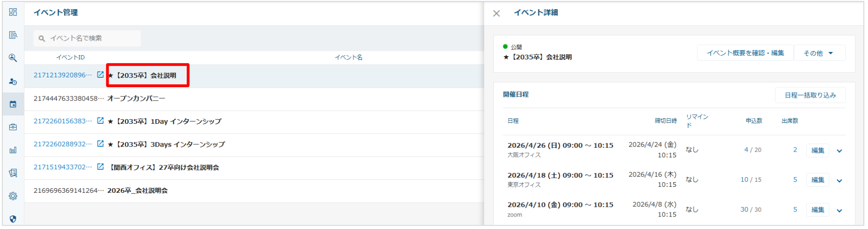Click 編集 for the 2026/4/26 schedule
The width and height of the screenshot is (868, 229).
tap(817, 150)
